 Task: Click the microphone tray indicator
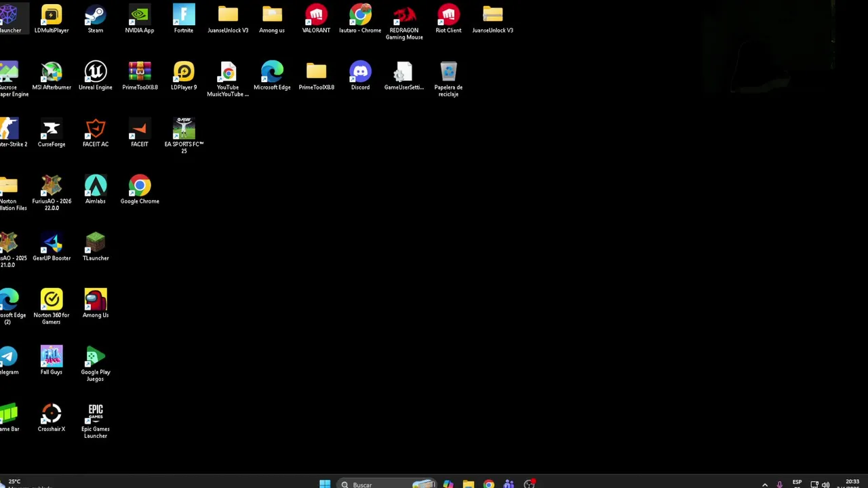(x=780, y=484)
